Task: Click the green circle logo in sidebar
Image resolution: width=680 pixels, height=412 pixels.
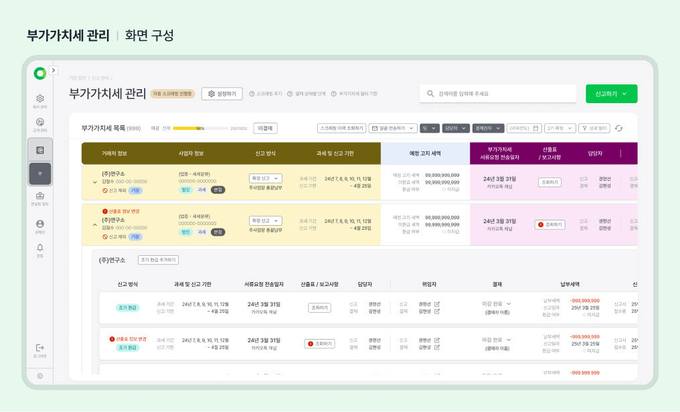Action: [40, 73]
